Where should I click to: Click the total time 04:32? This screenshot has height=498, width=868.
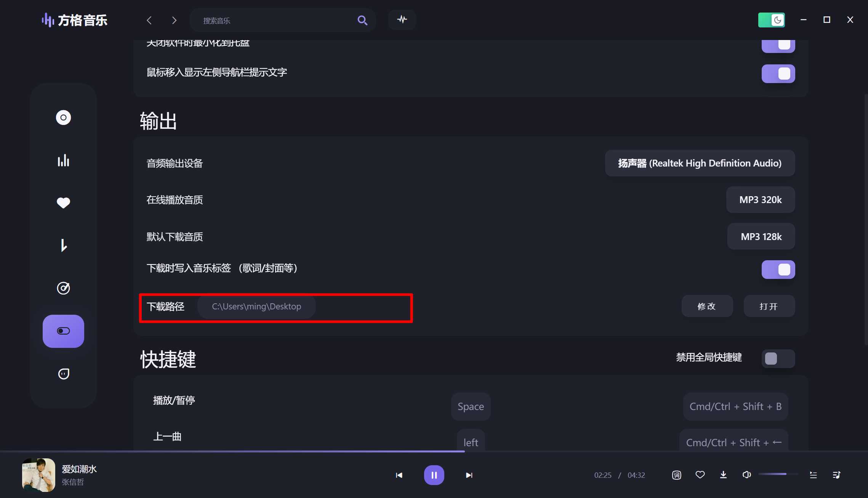coord(636,475)
